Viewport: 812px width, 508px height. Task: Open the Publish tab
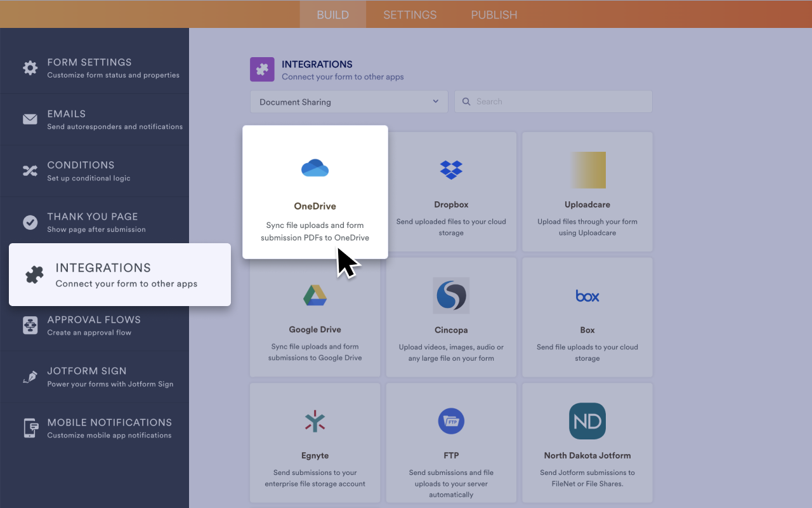pyautogui.click(x=494, y=14)
